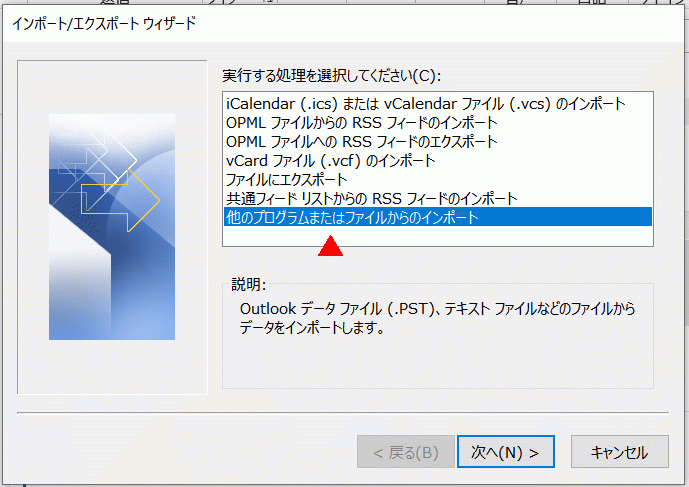Click the 次へ(N) > button
The image size is (689, 487).
[505, 452]
